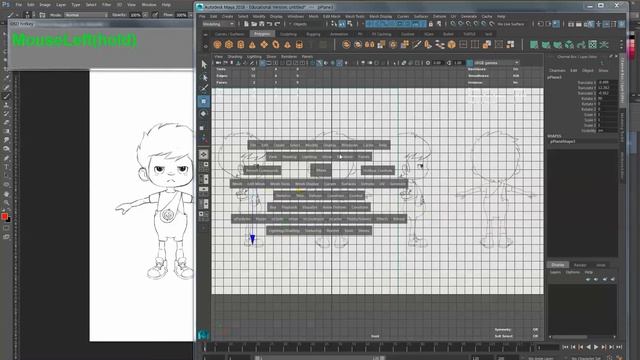Select single-pane layout icon below Maya toolbox
Image resolution: width=640 pixels, height=360 pixels.
(x=204, y=155)
